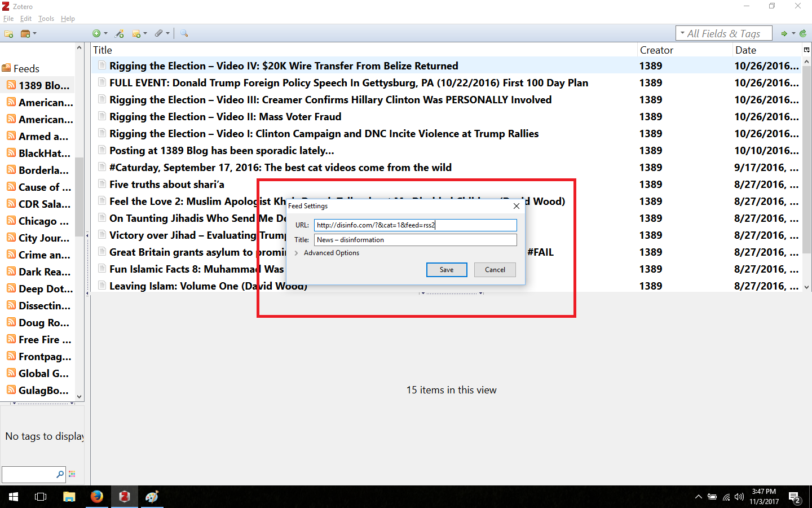Click the green Locate arrow icon
Image resolution: width=812 pixels, height=508 pixels.
click(784, 34)
